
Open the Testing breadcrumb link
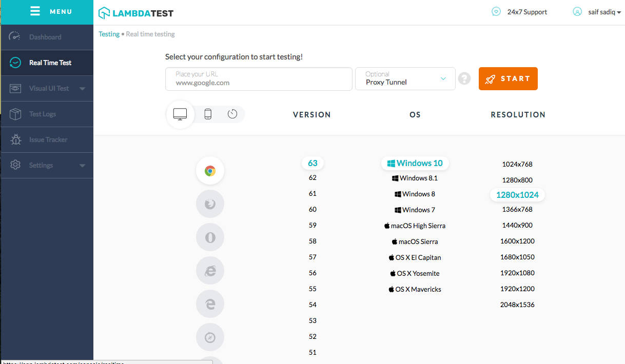109,34
